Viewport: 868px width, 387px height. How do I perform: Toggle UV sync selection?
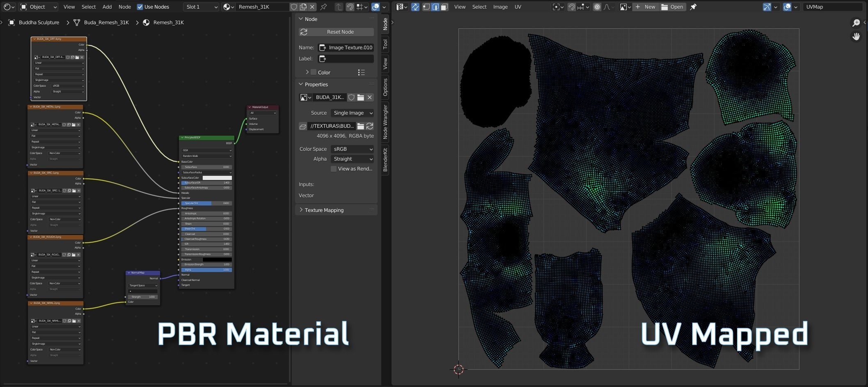point(415,7)
